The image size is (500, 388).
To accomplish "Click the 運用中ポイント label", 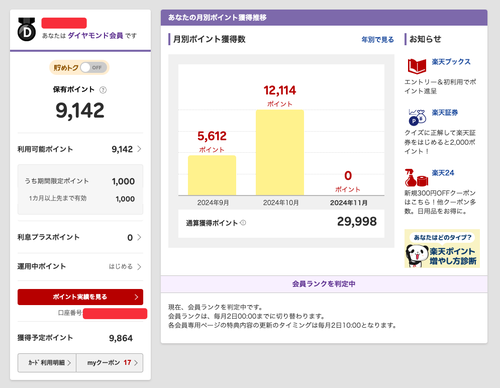I will tap(42, 266).
